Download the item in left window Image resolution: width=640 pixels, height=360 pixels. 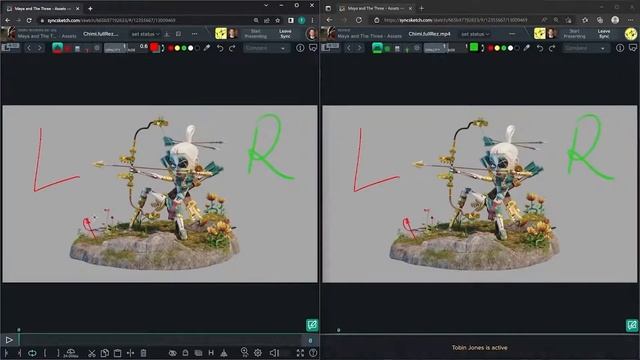click(x=167, y=34)
